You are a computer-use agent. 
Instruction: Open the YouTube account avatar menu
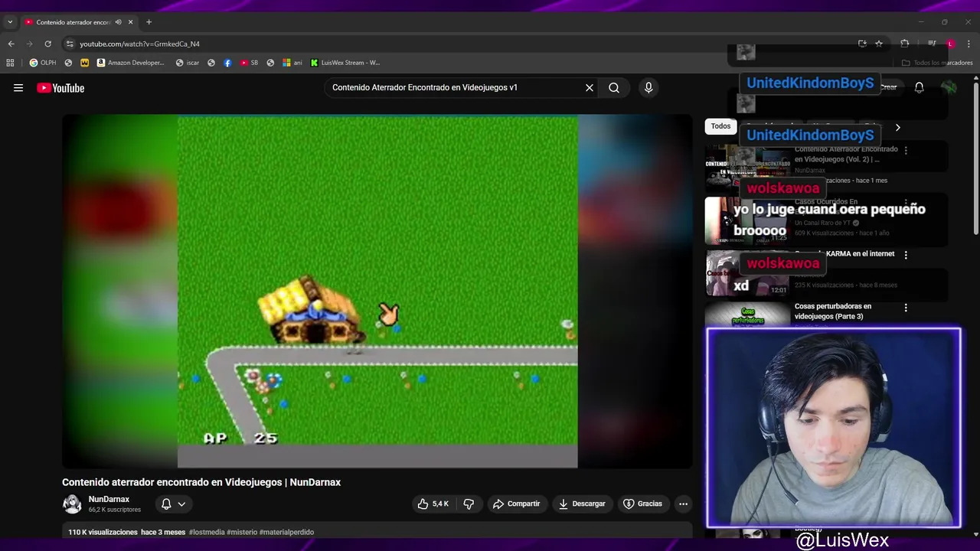coord(949,87)
